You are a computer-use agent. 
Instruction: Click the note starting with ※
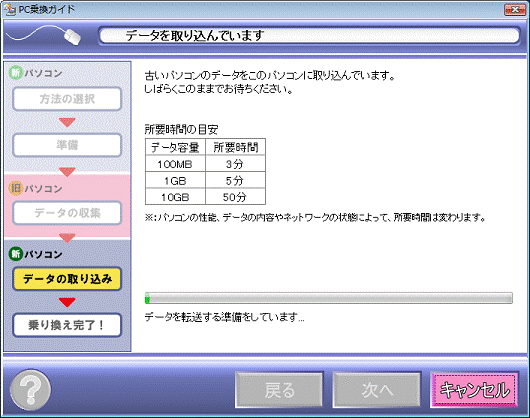[315, 217]
